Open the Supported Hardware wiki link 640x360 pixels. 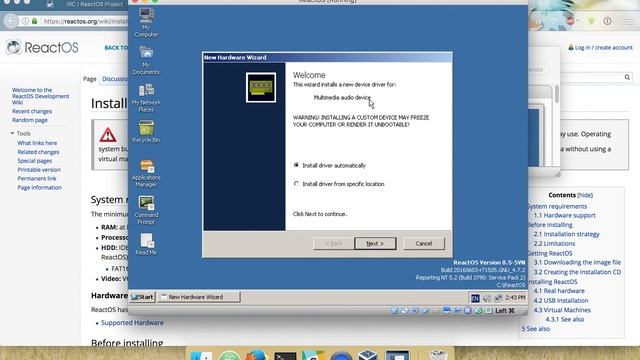coord(132,322)
